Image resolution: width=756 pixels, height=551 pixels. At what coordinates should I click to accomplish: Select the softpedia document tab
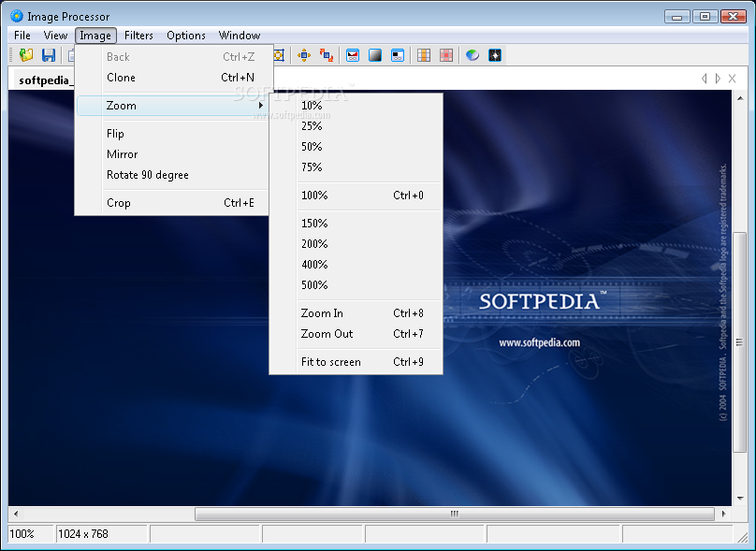(42, 80)
